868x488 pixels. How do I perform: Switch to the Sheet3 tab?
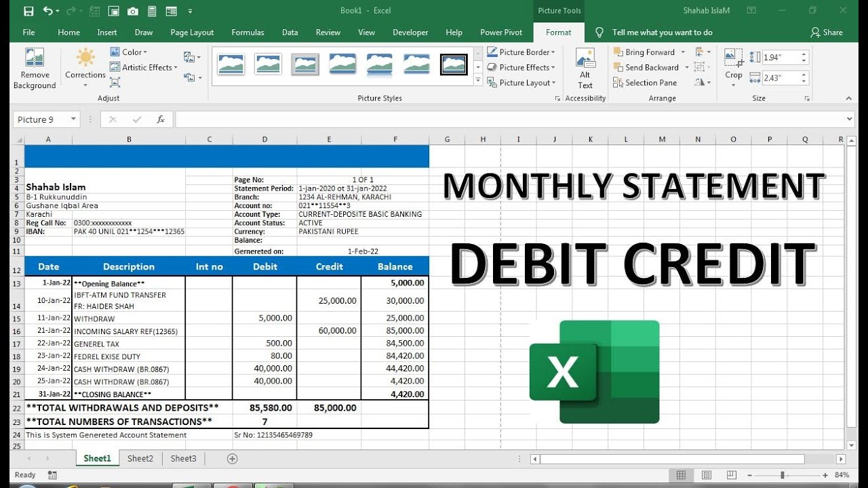click(183, 459)
